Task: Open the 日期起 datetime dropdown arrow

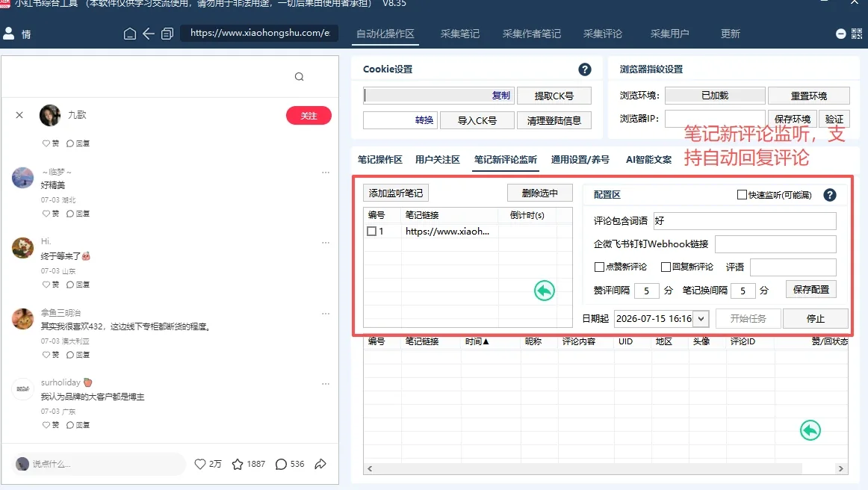Action: click(701, 319)
